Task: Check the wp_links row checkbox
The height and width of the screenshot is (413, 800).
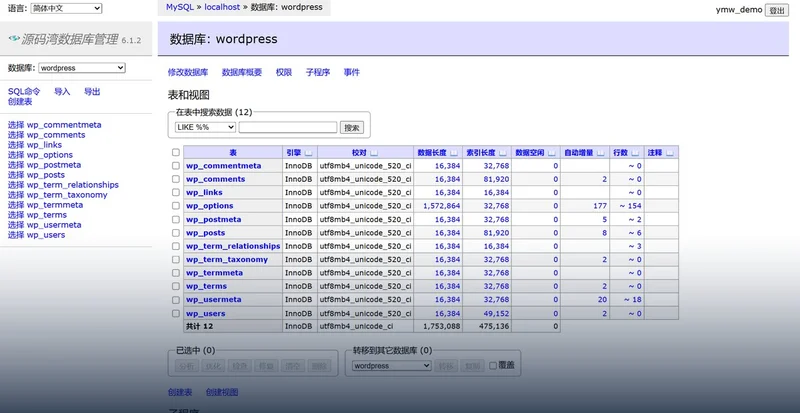Action: pos(176,192)
